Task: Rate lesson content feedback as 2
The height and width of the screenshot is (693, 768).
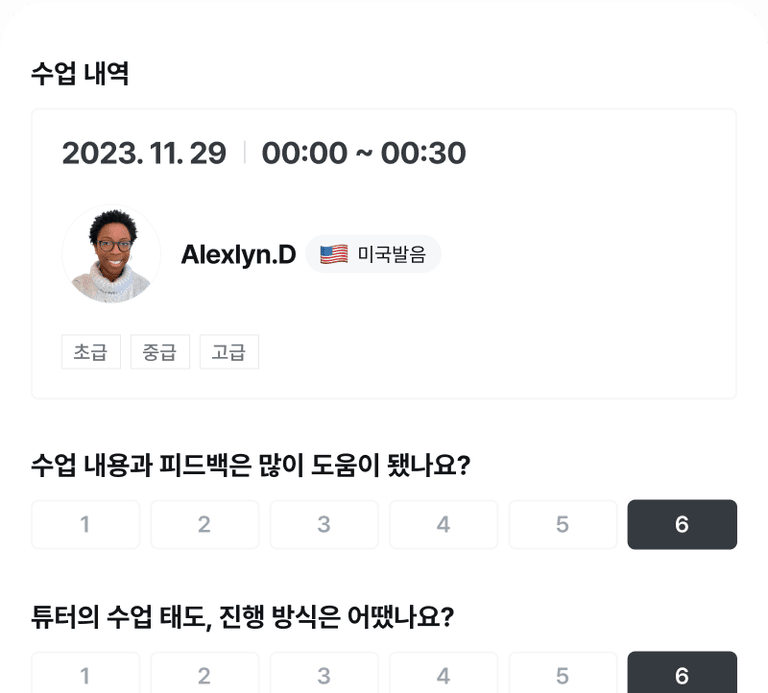Action: (205, 525)
